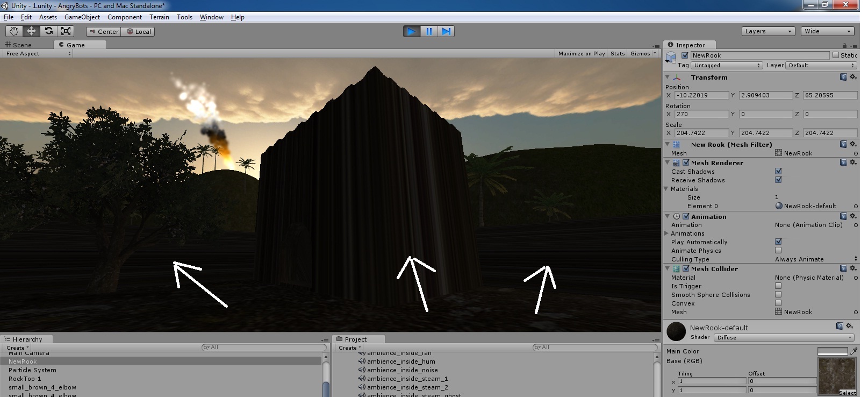Collapse the Transform component
Image resolution: width=868 pixels, height=397 pixels.
coord(667,77)
